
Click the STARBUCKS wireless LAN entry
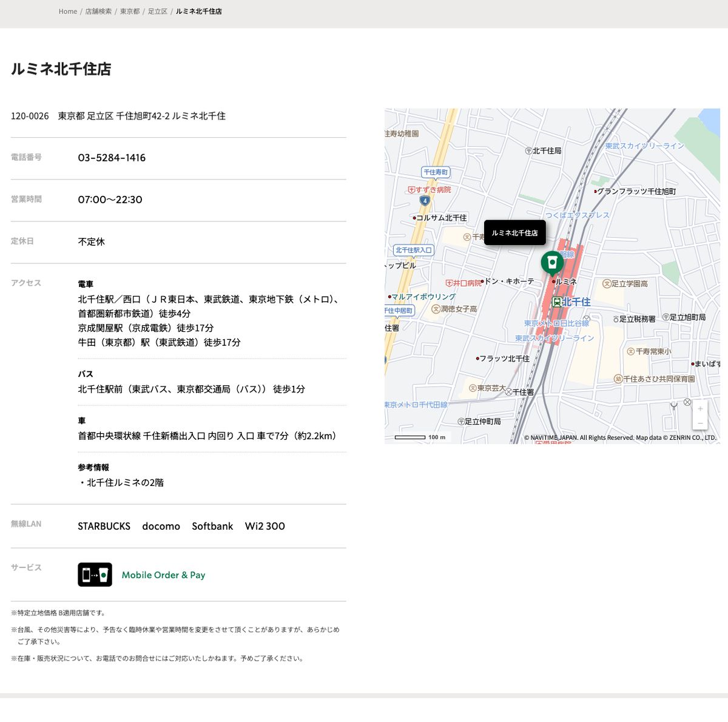pyautogui.click(x=104, y=526)
